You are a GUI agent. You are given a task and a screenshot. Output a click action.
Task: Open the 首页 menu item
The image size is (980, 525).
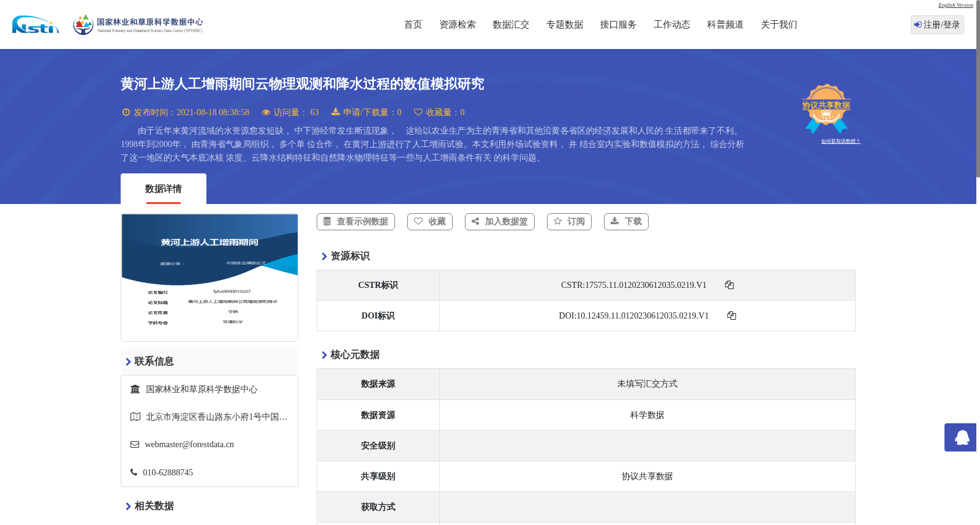pos(413,25)
